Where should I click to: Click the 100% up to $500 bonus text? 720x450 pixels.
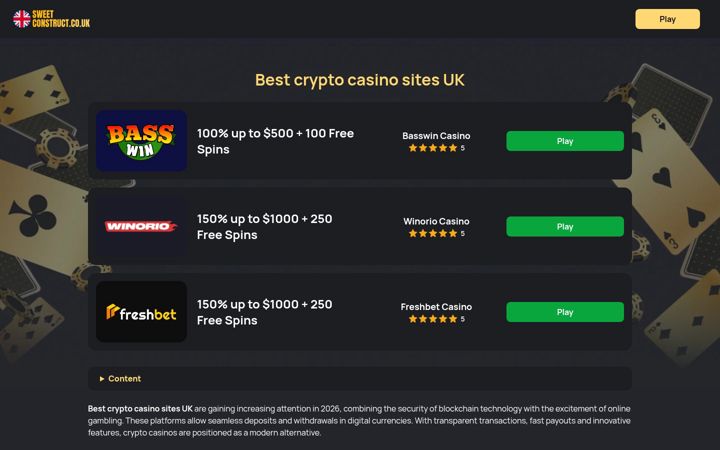click(x=276, y=141)
